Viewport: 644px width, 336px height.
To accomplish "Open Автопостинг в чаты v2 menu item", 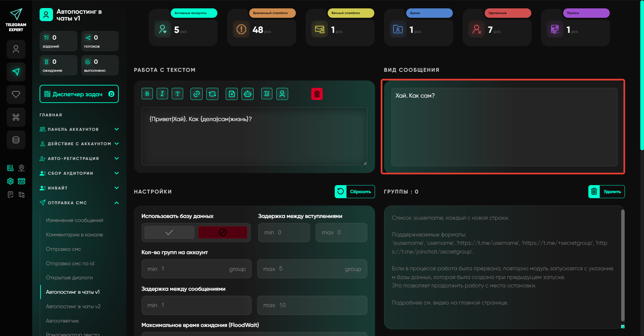I will click(73, 306).
